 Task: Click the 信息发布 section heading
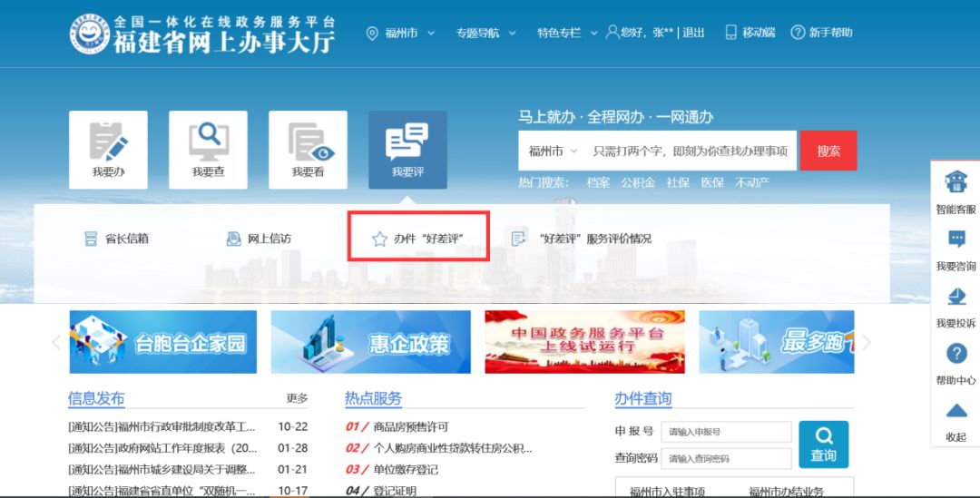(x=96, y=398)
